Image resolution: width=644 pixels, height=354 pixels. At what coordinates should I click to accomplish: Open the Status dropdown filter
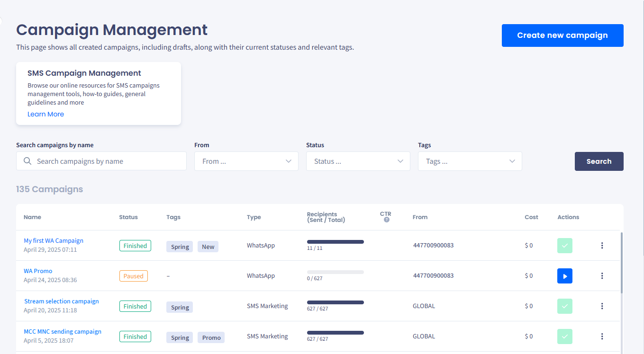click(358, 161)
